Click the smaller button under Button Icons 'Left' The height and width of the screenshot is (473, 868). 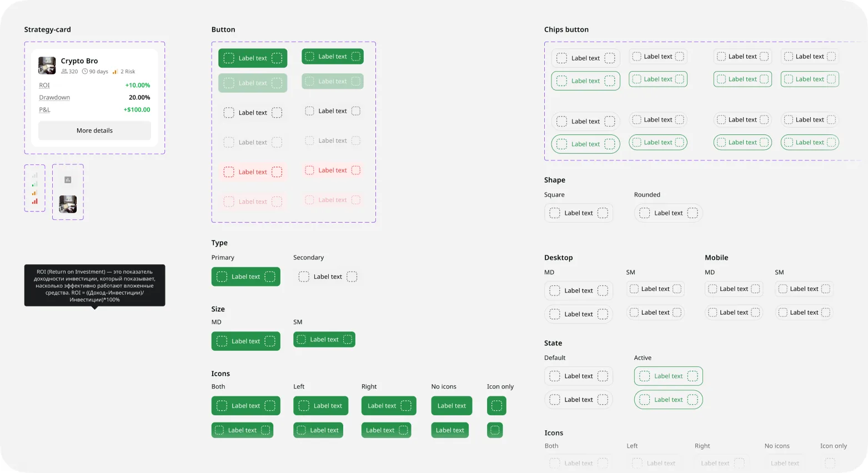tap(318, 430)
